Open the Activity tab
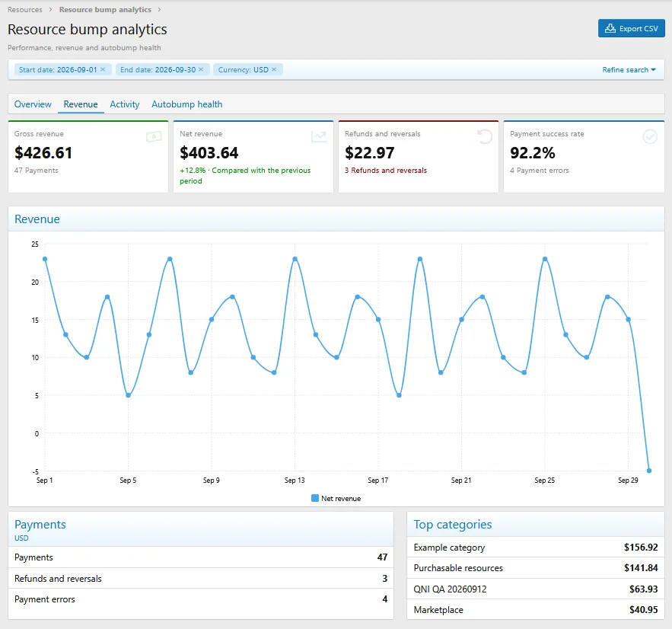 click(x=125, y=104)
